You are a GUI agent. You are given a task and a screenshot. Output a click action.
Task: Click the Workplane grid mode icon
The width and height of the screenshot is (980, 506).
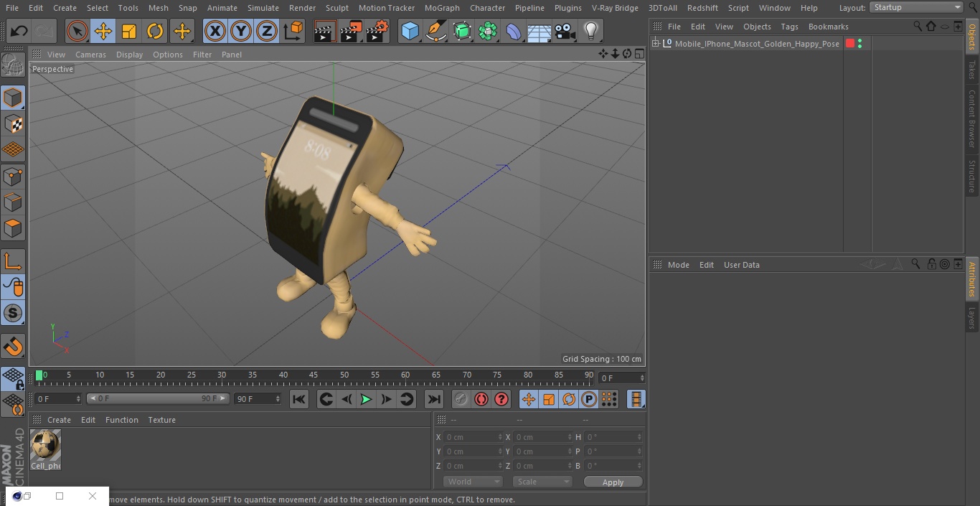tap(13, 149)
